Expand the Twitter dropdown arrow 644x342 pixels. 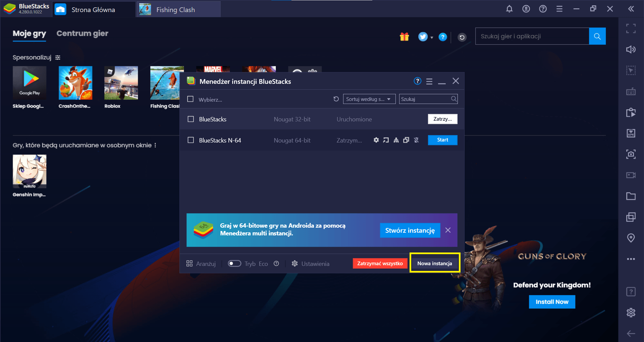tap(432, 38)
